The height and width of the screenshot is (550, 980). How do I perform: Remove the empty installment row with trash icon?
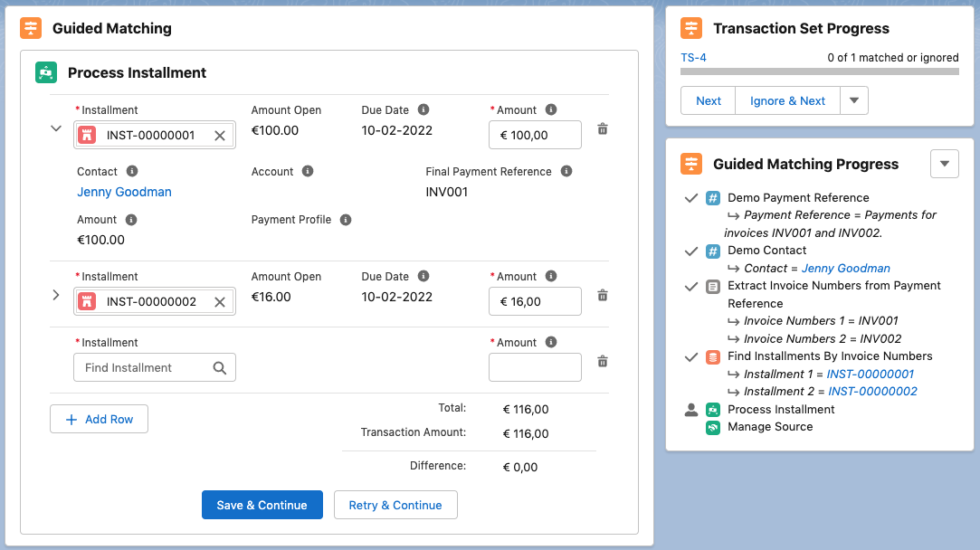(x=602, y=361)
